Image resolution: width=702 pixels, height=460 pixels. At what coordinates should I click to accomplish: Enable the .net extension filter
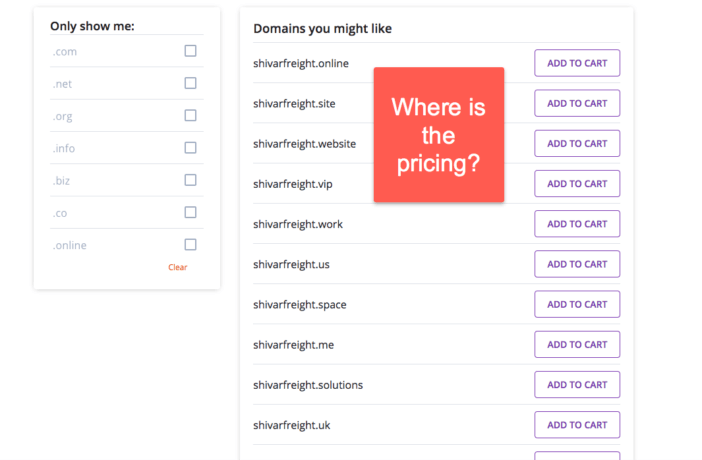point(190,83)
